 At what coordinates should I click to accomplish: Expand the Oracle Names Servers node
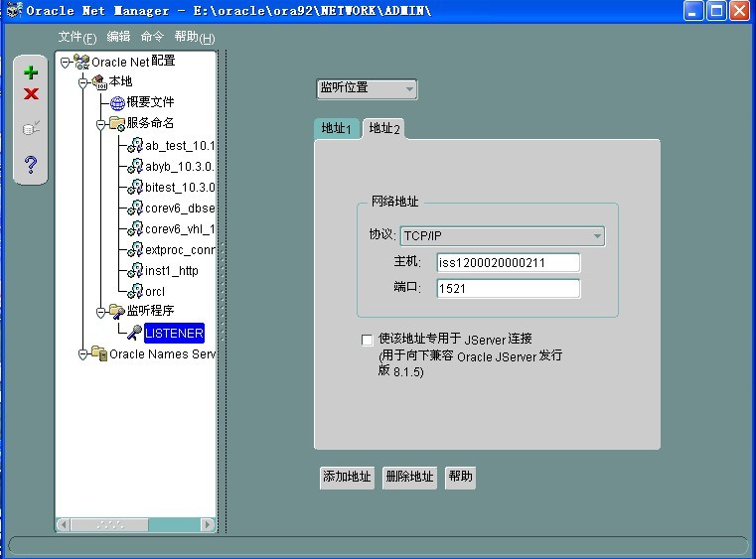(82, 354)
